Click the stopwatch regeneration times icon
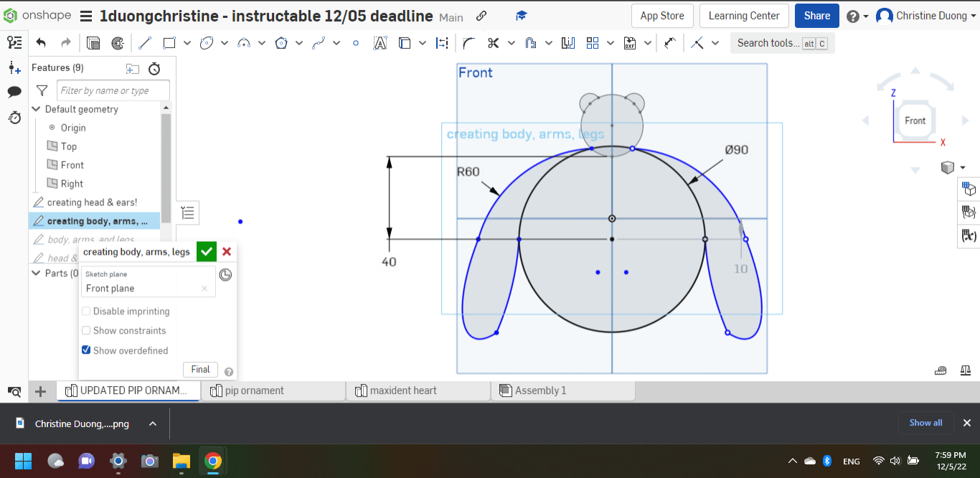This screenshot has width=980, height=478. click(x=154, y=69)
